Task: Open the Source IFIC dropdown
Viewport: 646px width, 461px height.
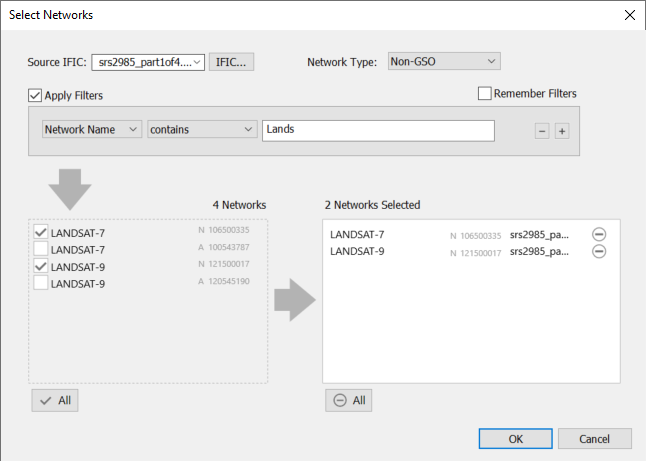Action: (x=148, y=62)
